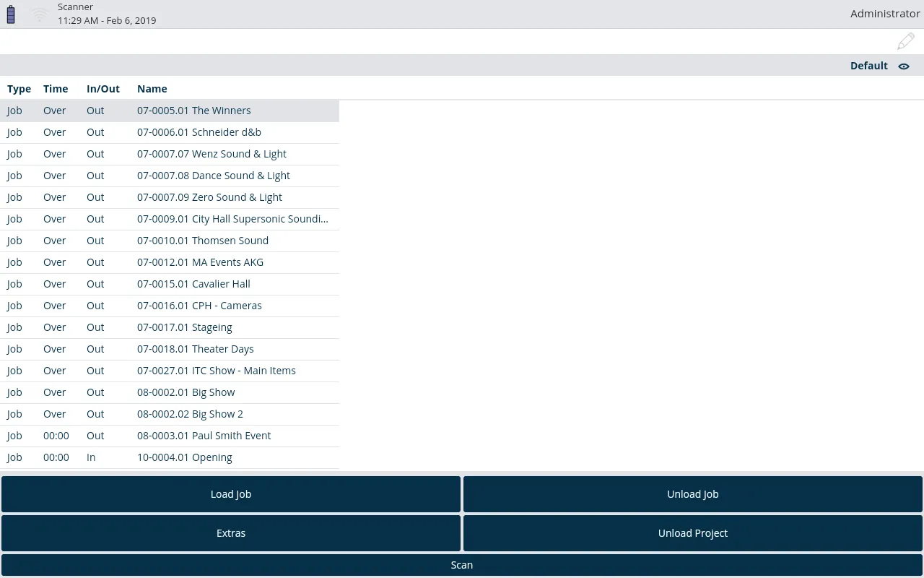
Task: Click the Wi-Fi signal icon
Action: pyautogui.click(x=40, y=14)
